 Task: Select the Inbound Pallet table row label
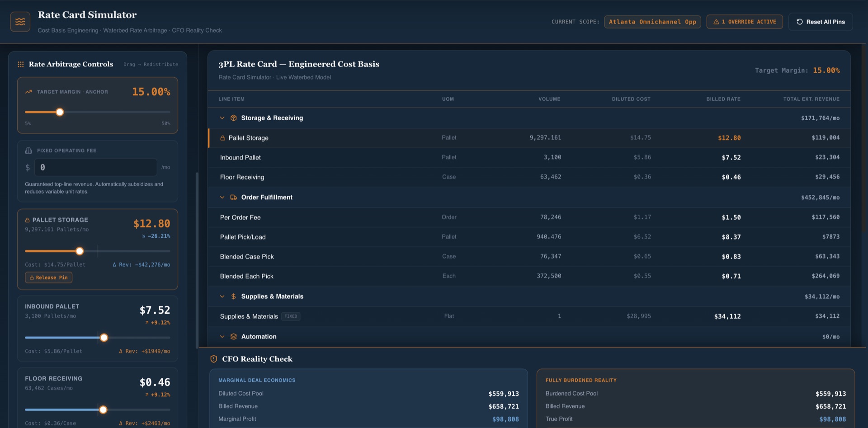click(x=241, y=158)
